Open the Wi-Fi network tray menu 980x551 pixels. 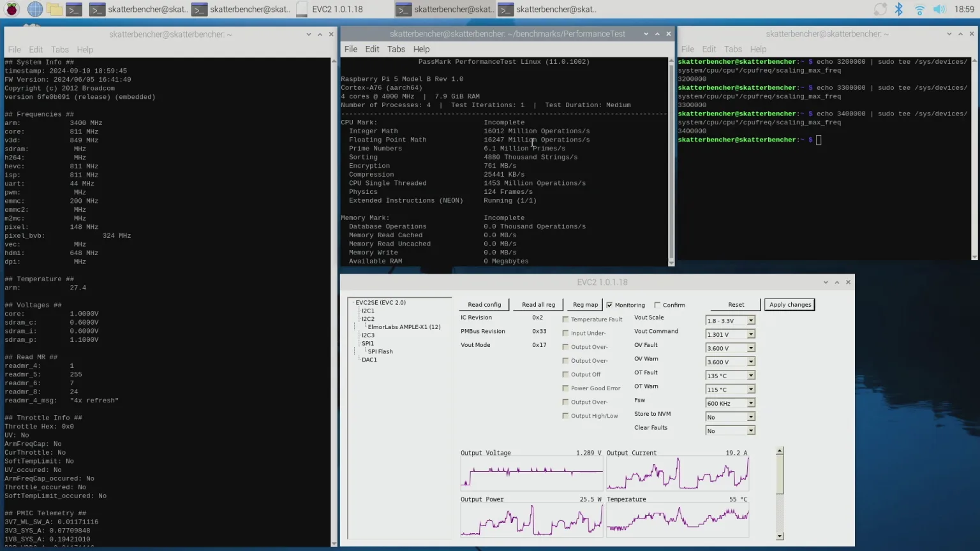coord(919,9)
